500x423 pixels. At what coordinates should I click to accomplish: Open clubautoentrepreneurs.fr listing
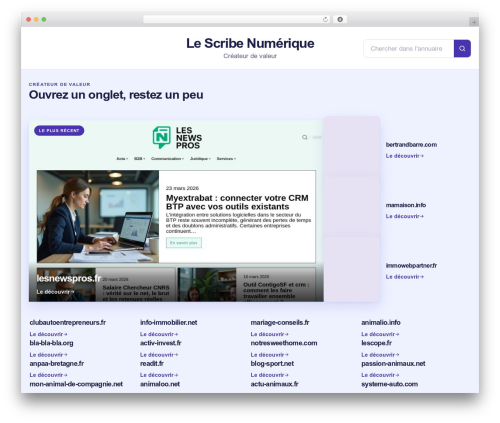pos(68,322)
